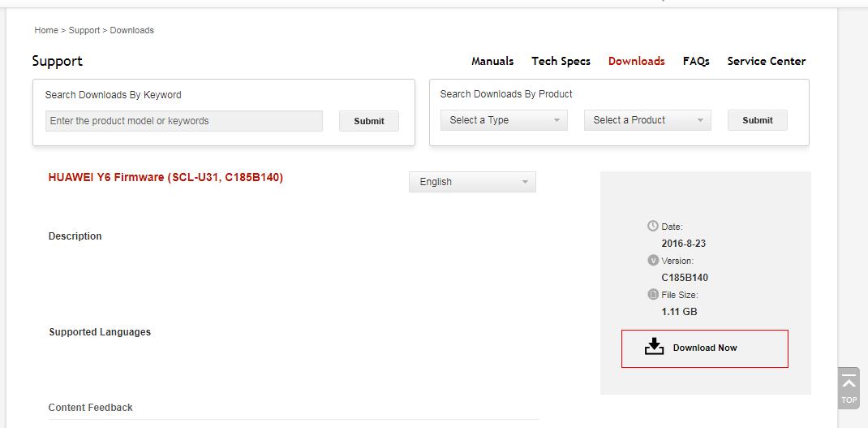The height and width of the screenshot is (428, 868).
Task: Open the Manuals tab
Action: (x=492, y=61)
